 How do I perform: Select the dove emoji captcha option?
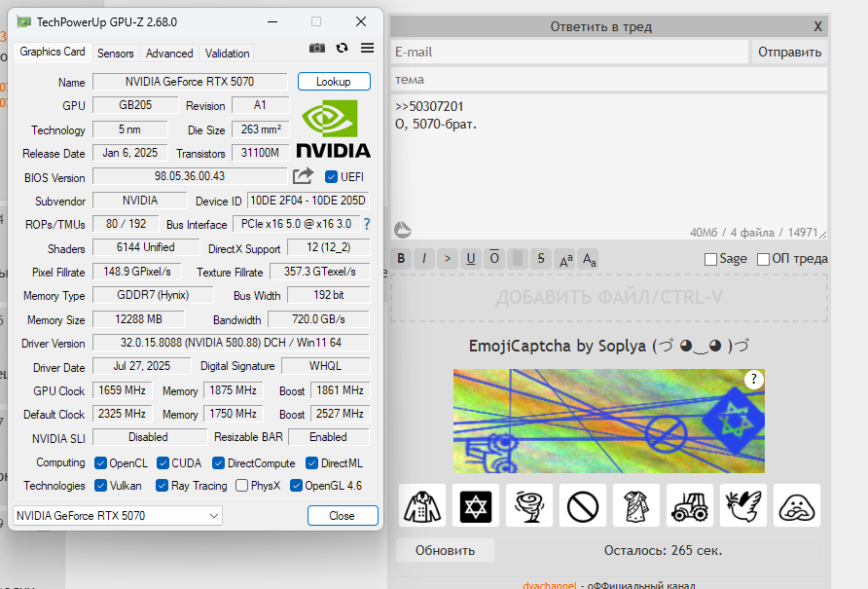(x=743, y=505)
